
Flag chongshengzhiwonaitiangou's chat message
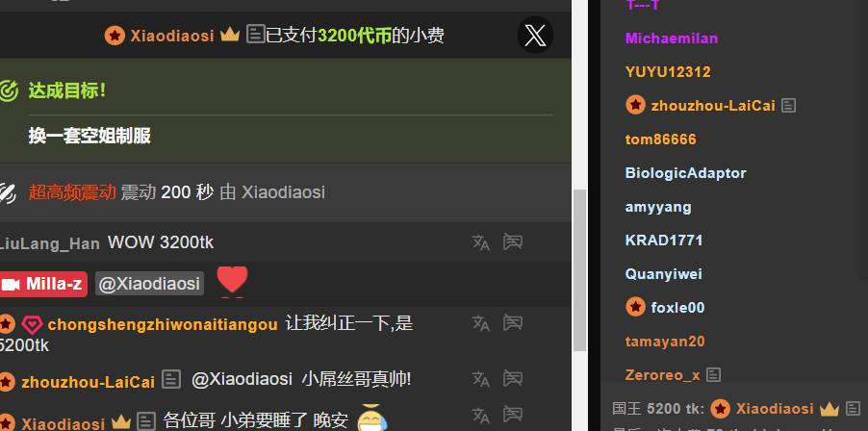513,322
